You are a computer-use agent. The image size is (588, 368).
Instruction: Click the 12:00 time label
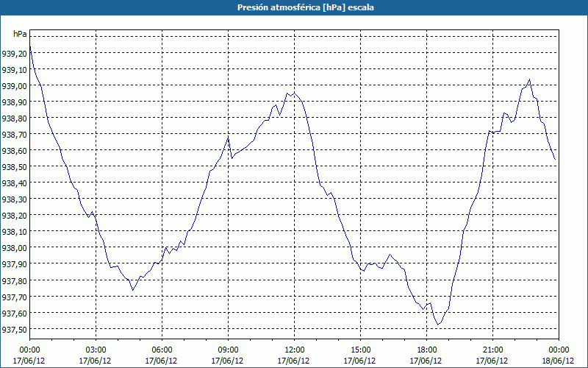pos(295,350)
